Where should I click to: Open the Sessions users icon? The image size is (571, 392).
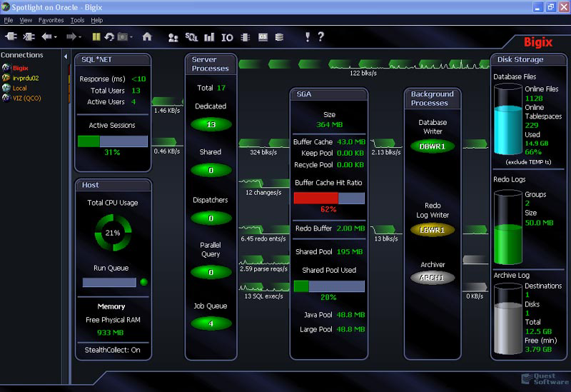[173, 37]
